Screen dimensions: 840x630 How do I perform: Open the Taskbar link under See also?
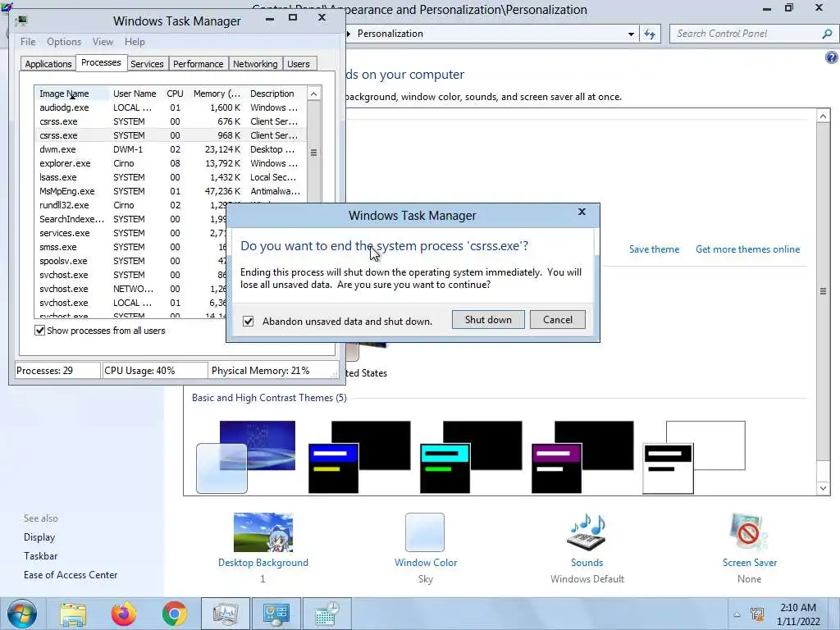click(x=41, y=556)
